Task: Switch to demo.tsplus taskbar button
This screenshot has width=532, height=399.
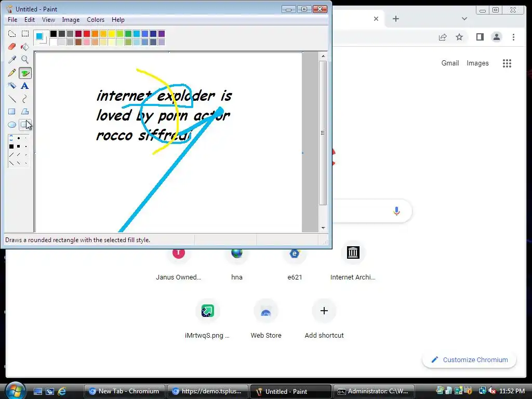Action: [207, 391]
